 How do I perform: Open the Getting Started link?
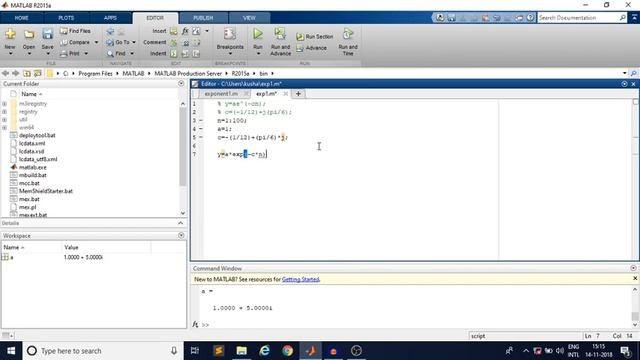click(x=301, y=280)
